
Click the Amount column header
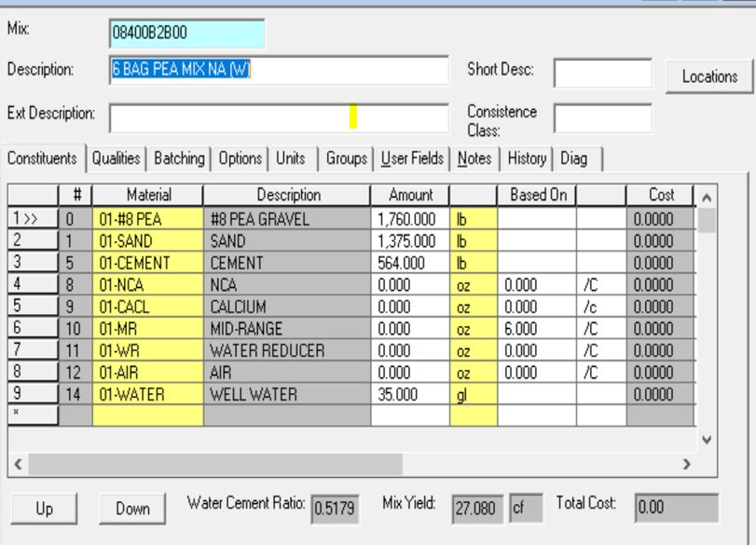tap(410, 196)
